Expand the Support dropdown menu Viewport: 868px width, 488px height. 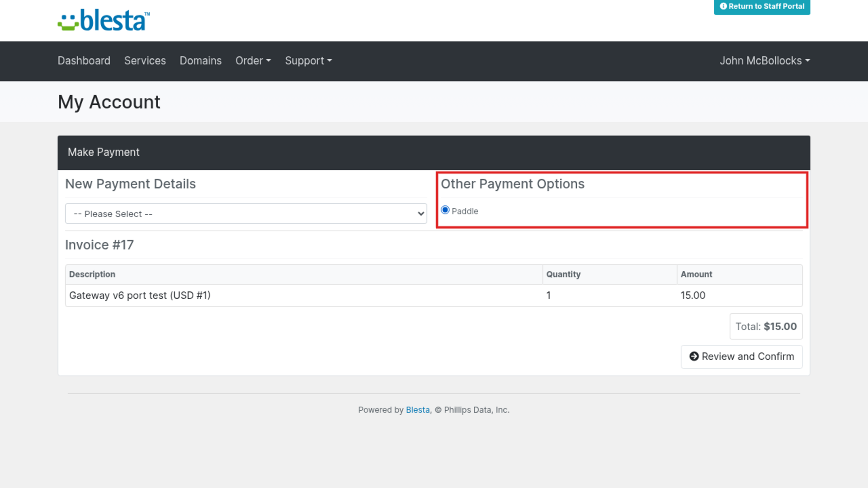click(308, 61)
